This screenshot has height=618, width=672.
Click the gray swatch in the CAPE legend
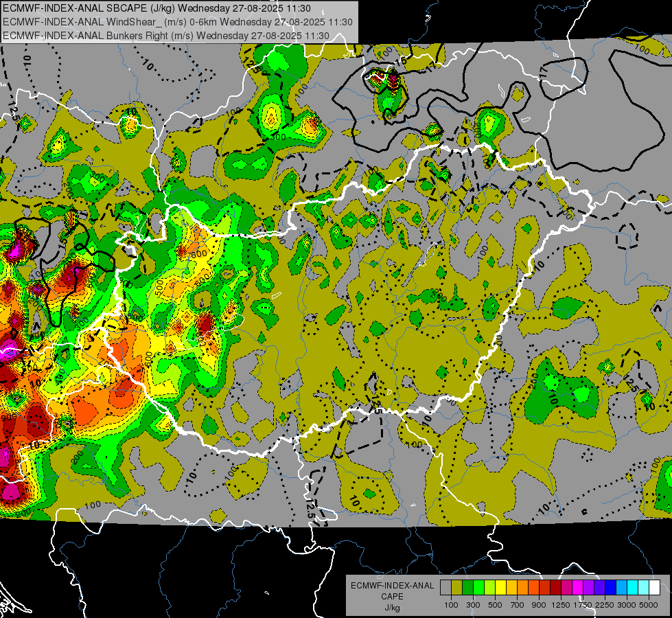(445, 588)
